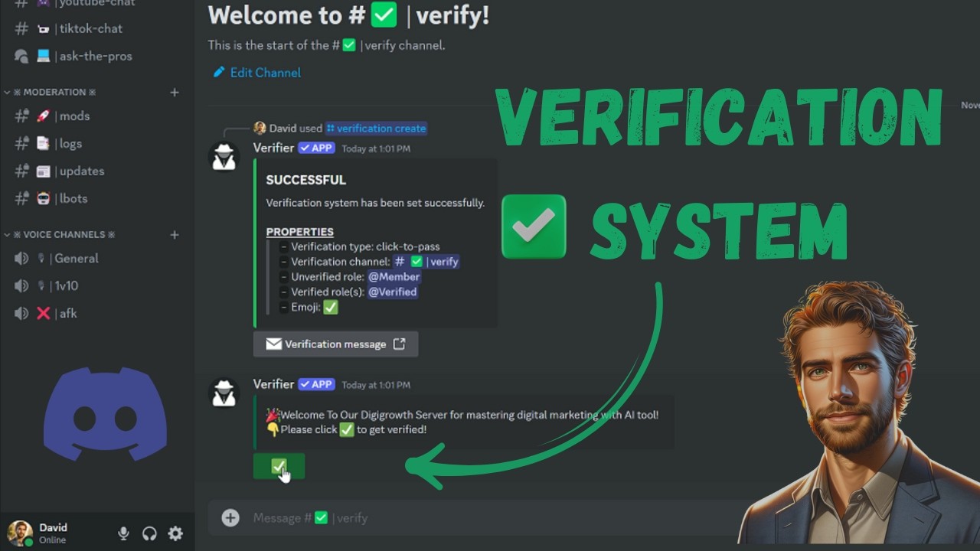Click the green checkmark verify button
980x551 pixels.
[x=279, y=467]
